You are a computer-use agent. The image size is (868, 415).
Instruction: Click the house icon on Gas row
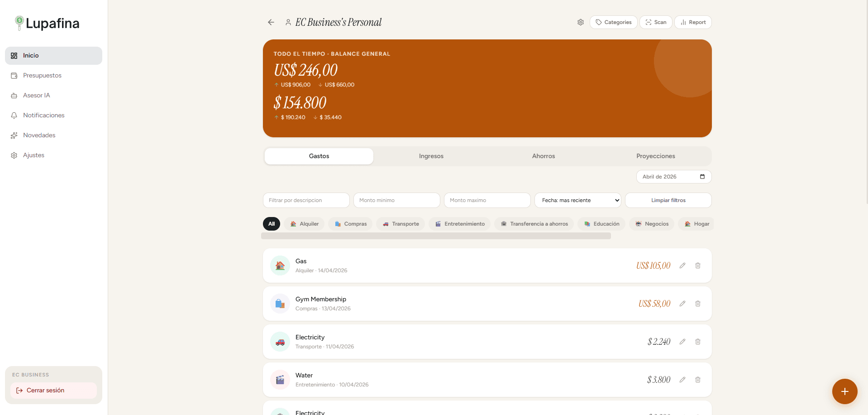(280, 265)
